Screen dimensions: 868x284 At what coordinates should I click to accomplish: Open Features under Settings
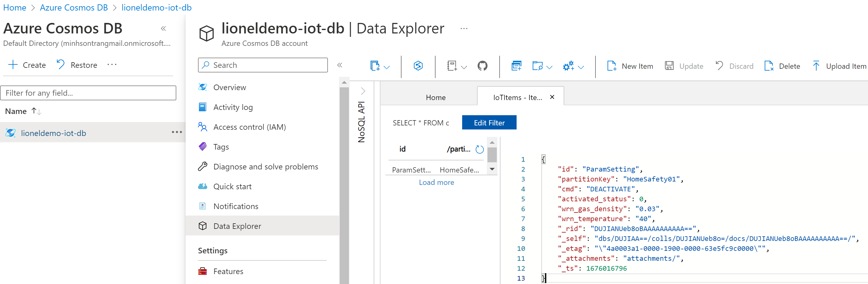(x=228, y=272)
